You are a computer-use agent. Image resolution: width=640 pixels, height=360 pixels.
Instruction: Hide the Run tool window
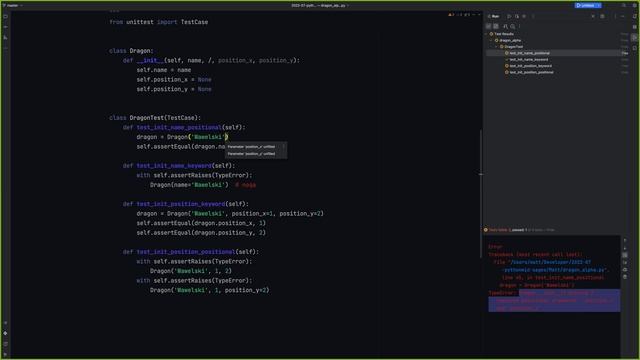[x=623, y=16]
